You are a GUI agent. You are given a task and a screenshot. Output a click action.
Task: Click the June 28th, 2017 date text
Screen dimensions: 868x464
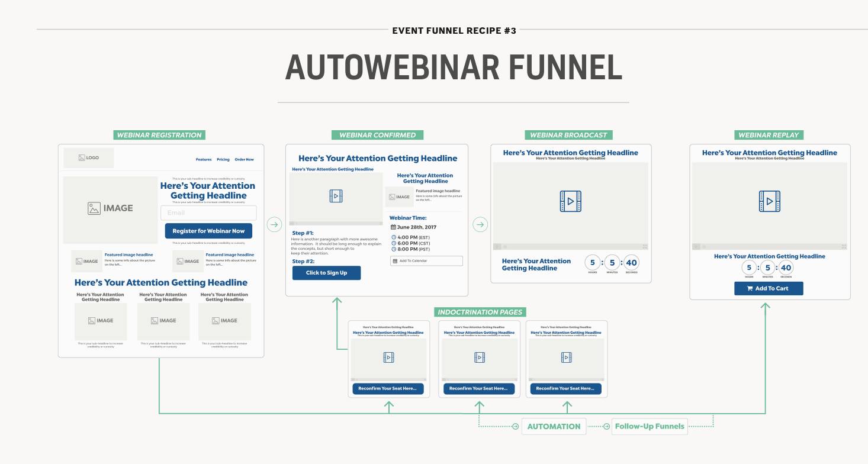[x=417, y=227]
